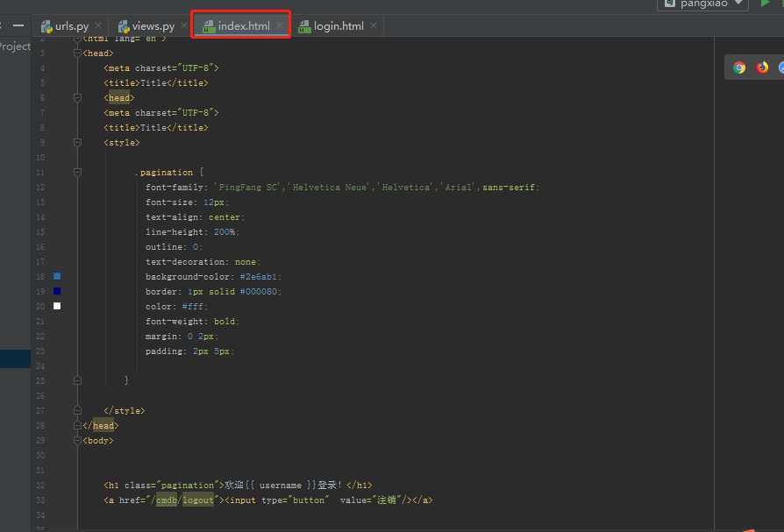Open the white #fff color gutter swatch

coord(57,306)
